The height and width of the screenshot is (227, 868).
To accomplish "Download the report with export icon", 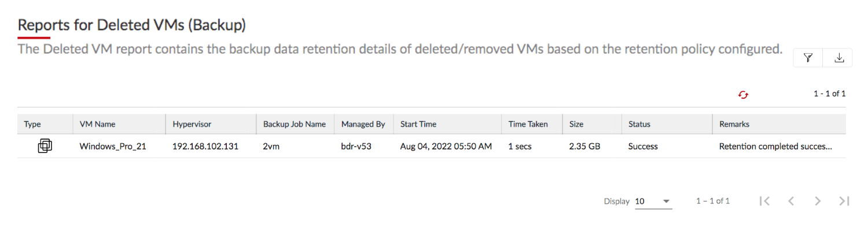I will pyautogui.click(x=838, y=57).
